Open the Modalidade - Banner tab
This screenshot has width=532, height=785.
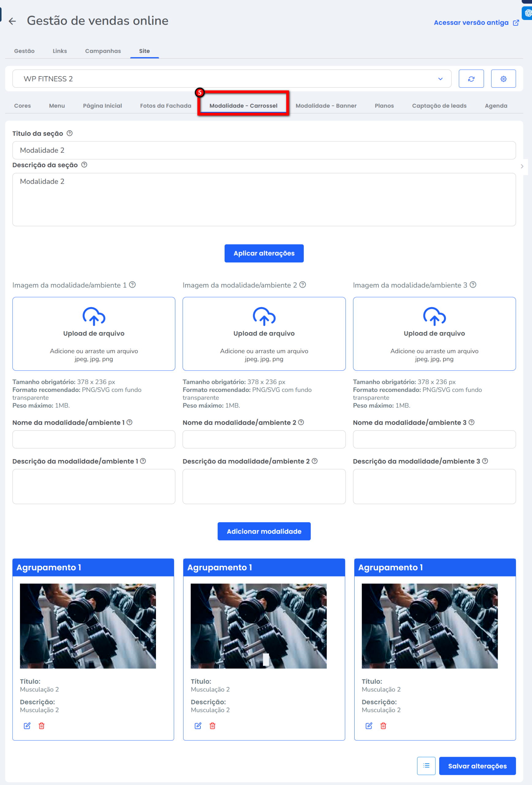coord(326,106)
